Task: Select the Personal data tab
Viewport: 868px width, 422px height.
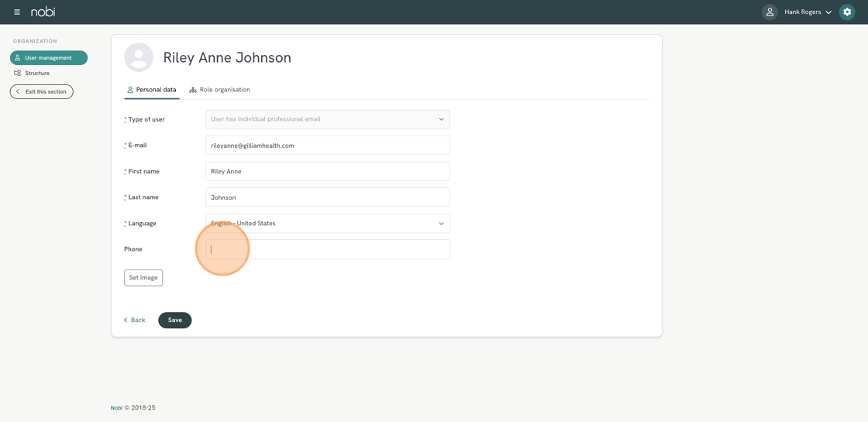Action: coord(156,90)
